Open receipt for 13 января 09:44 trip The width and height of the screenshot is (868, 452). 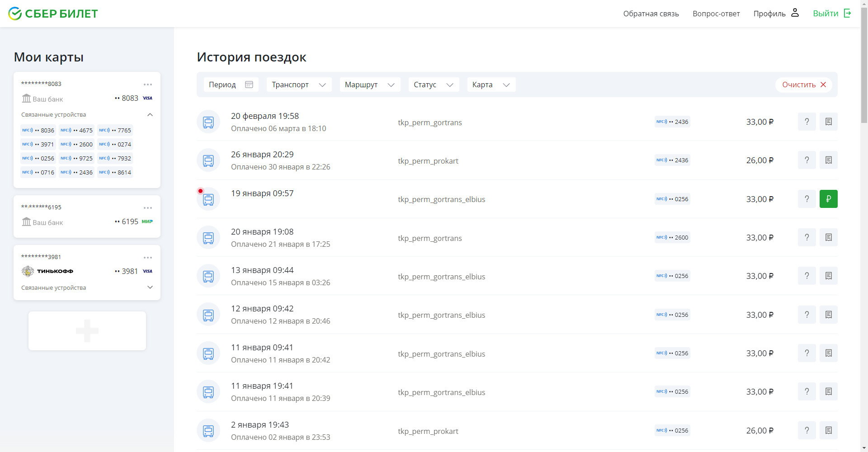coord(828,276)
